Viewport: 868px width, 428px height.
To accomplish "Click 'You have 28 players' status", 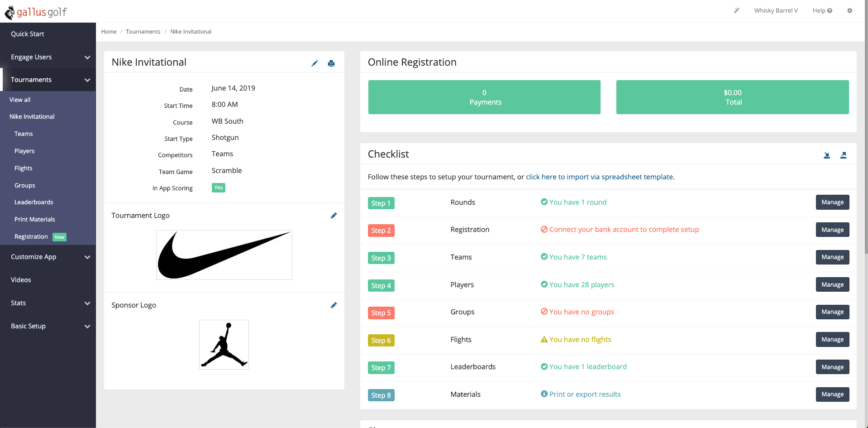I will pos(577,285).
